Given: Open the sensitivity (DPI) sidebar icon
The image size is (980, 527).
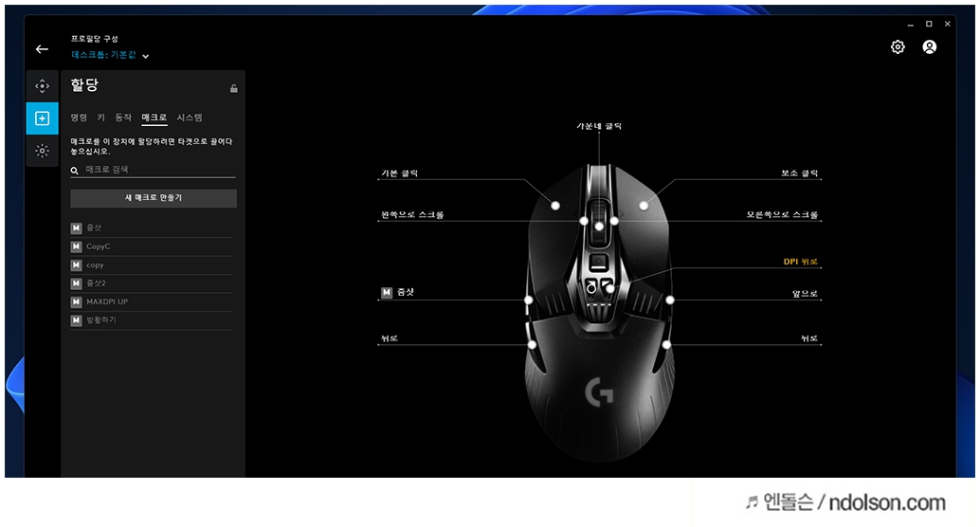Looking at the screenshot, I should coord(42,85).
